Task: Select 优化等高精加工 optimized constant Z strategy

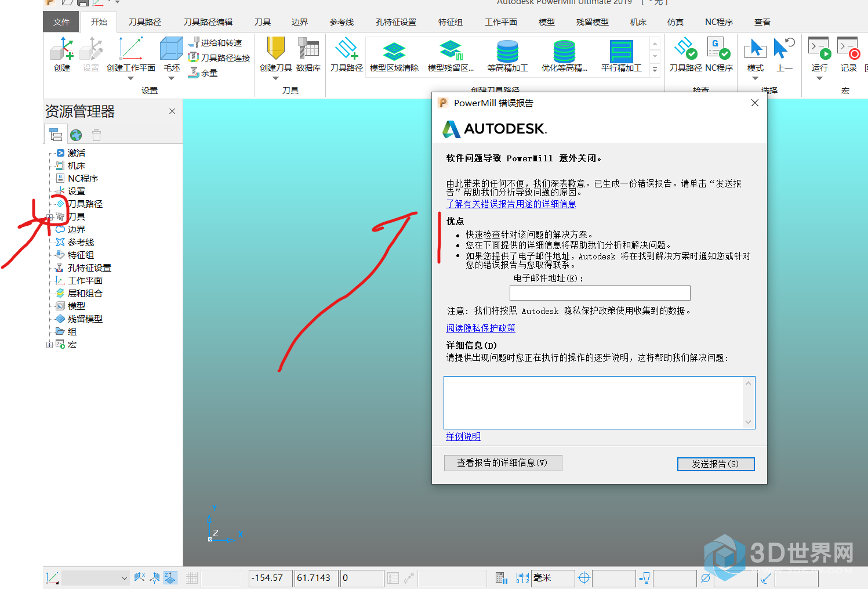Action: pos(564,57)
